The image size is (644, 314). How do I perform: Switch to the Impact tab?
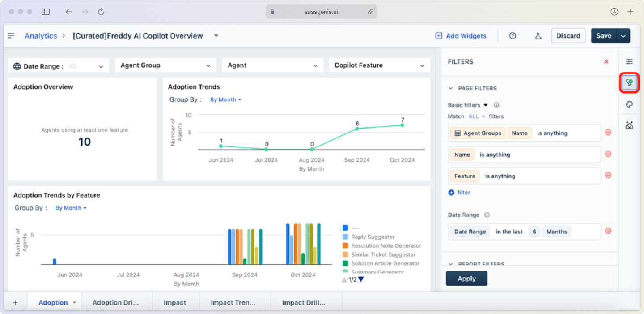[175, 302]
